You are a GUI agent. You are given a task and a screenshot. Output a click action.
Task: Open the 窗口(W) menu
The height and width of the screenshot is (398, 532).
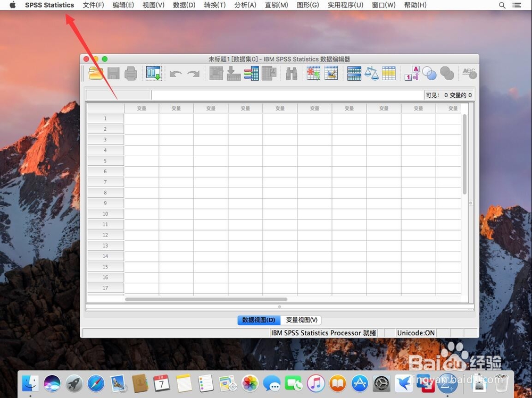coord(384,5)
